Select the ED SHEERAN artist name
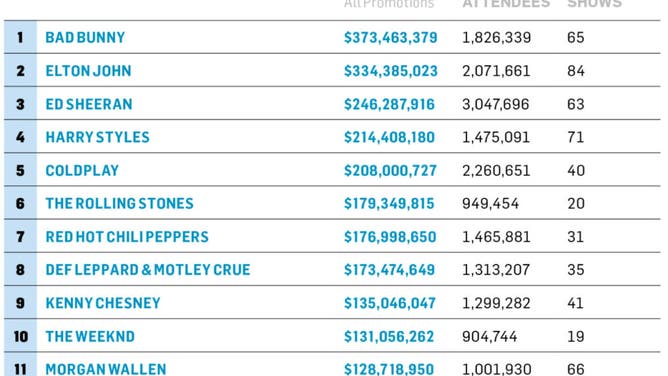Viewport: 668px width, 376px height. [x=89, y=104]
